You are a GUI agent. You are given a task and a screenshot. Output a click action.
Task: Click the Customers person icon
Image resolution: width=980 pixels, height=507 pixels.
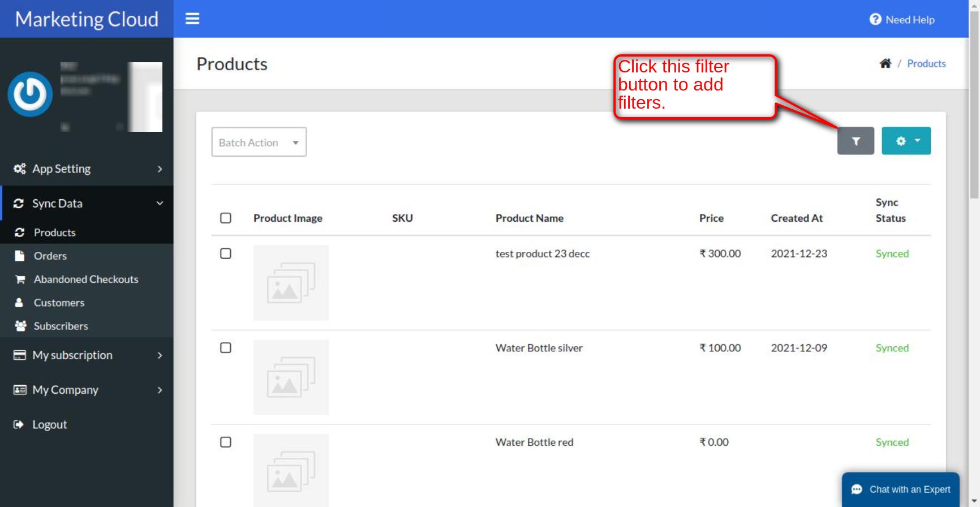[x=19, y=303]
